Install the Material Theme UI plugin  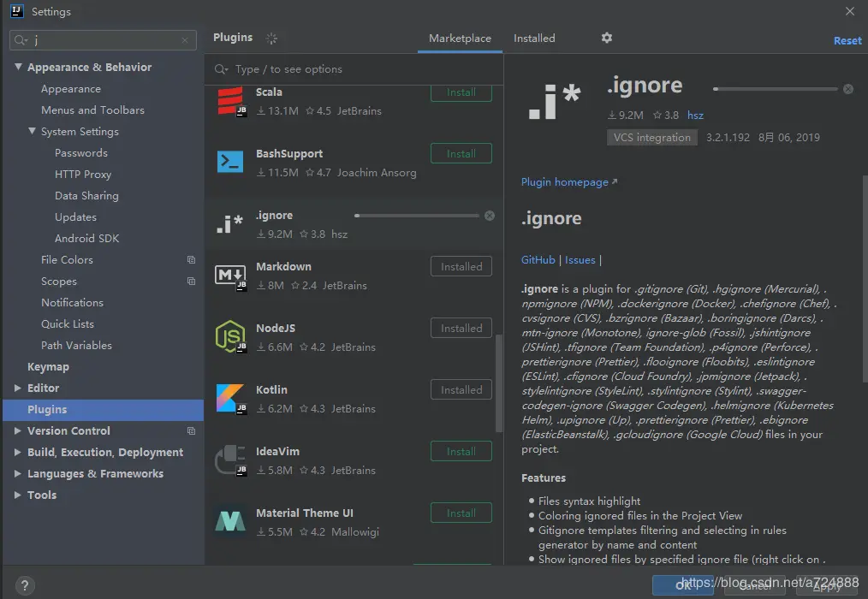(x=461, y=513)
